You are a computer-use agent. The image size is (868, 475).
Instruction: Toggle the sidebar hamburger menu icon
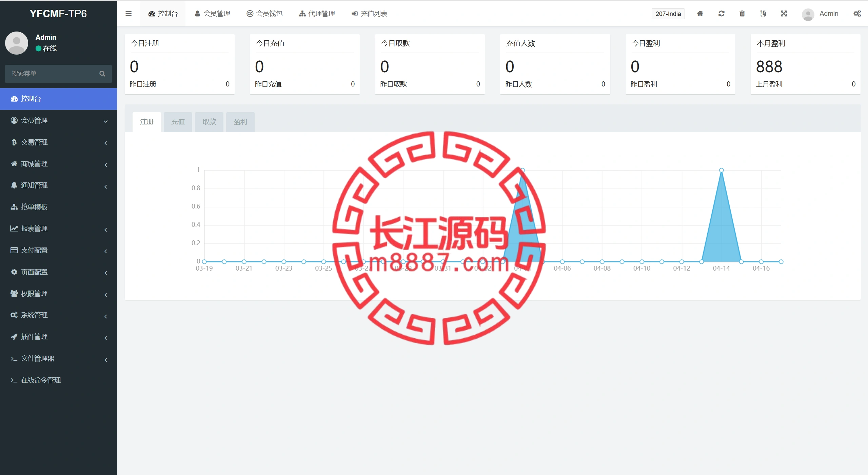[x=129, y=14]
